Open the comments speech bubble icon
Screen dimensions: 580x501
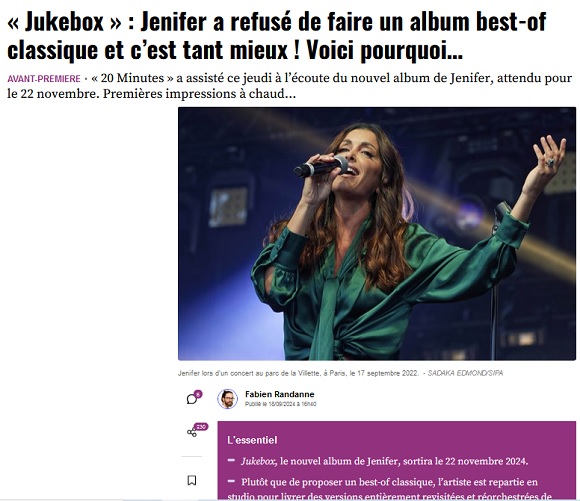coord(192,399)
